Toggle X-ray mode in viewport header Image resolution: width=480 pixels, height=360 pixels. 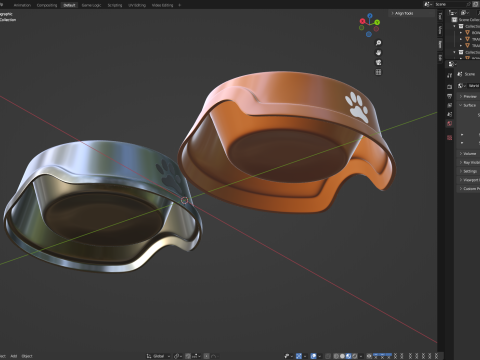point(328,356)
